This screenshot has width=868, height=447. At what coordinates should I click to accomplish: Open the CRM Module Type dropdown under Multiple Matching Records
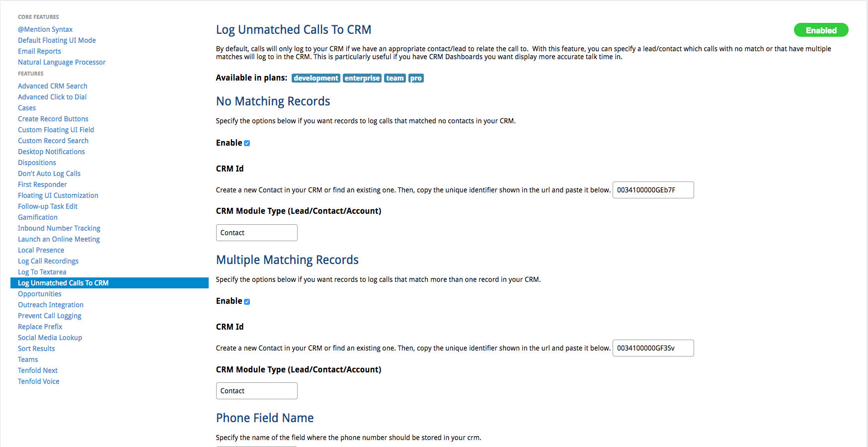pos(256,391)
